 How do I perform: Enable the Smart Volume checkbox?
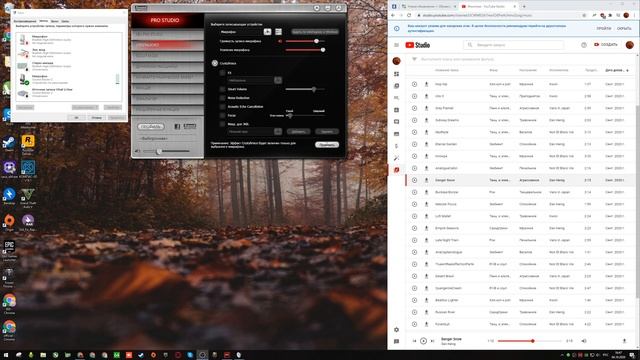click(x=222, y=89)
